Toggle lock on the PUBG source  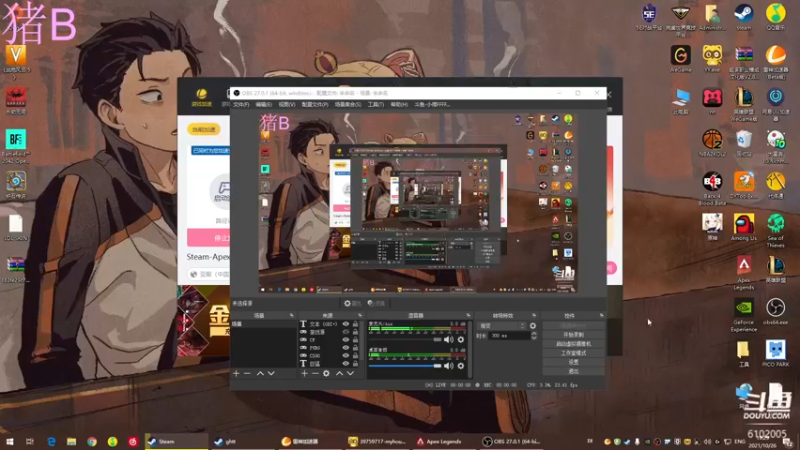[355, 348]
